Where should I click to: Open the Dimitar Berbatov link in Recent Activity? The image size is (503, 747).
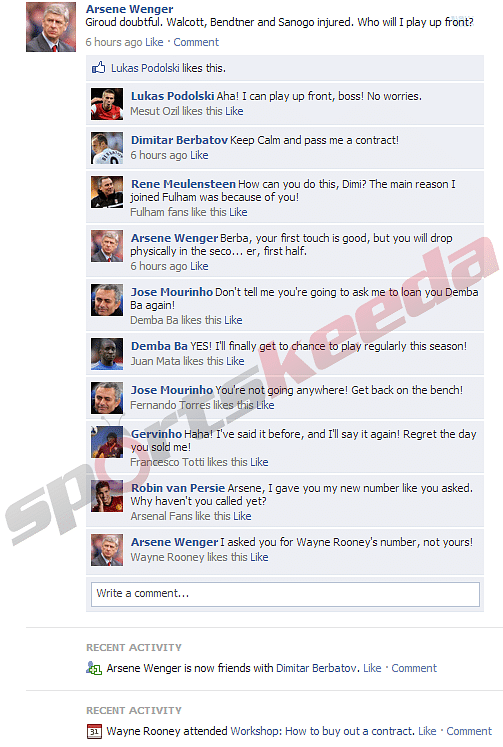(316, 668)
